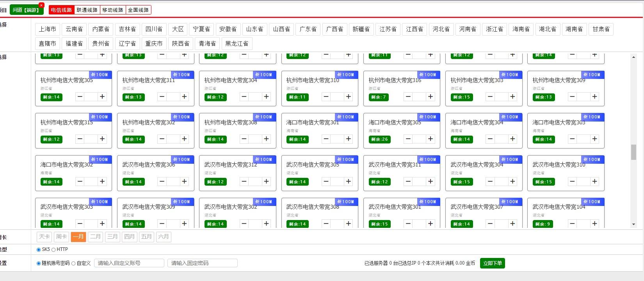Screen dimensions: 644x281
Task: Focus fixed password input field
Action: coord(203,263)
